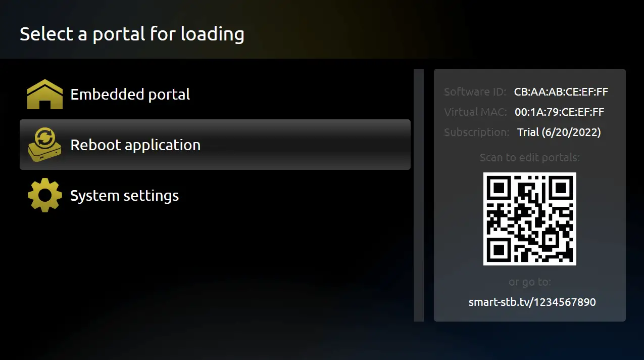This screenshot has height=360, width=644.
Task: Click the 'Scan to edit portals:' label
Action: tap(530, 158)
